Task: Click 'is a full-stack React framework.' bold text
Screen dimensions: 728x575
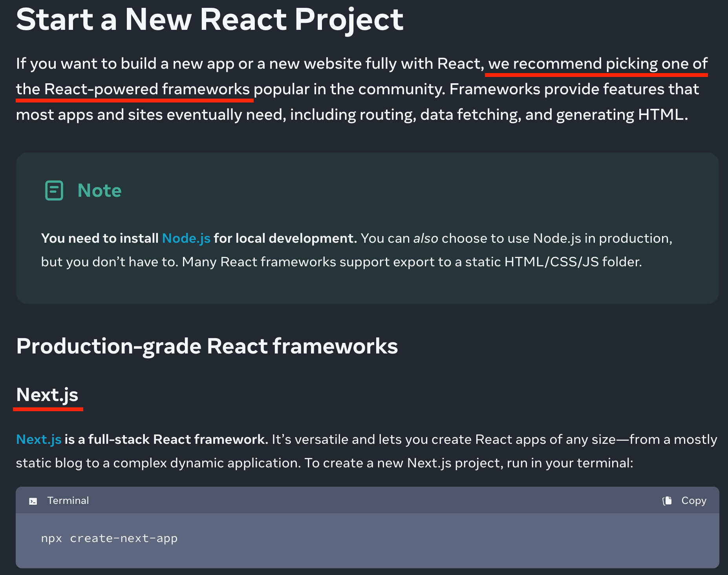Action: tap(166, 439)
